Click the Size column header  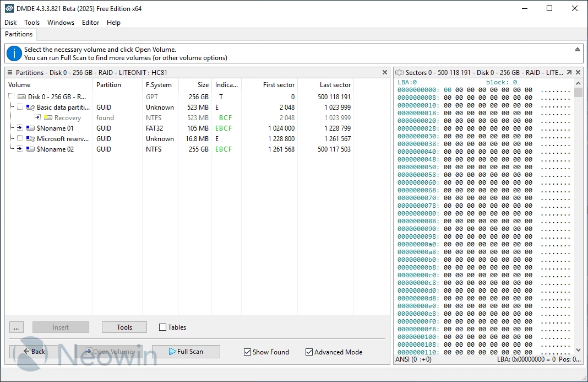pos(195,85)
